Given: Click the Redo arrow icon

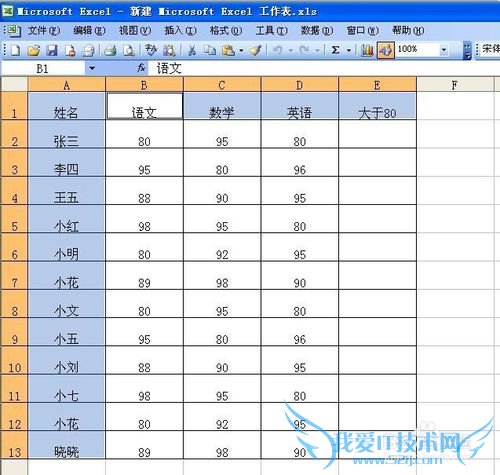Looking at the screenshot, I should pos(305,50).
